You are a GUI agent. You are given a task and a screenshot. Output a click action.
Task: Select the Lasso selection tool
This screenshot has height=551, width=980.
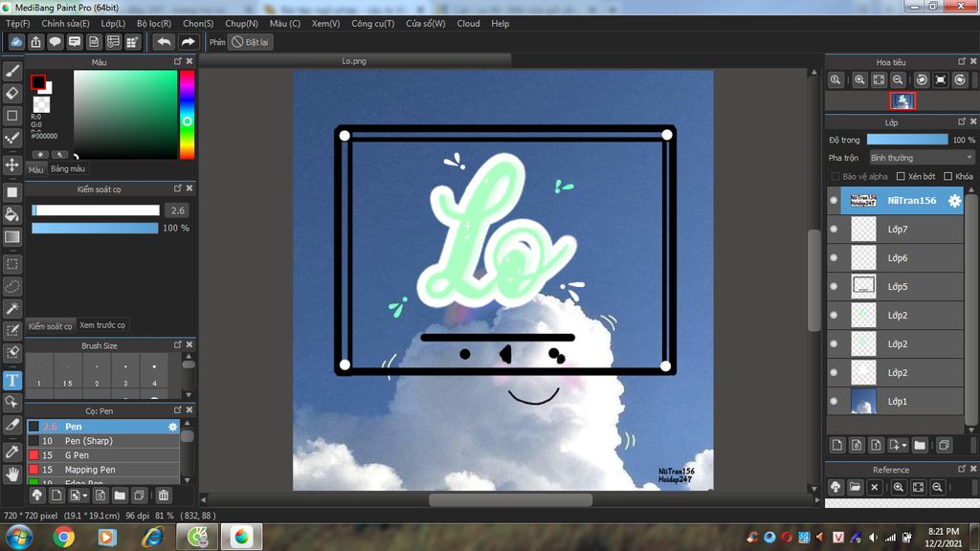pos(11,287)
